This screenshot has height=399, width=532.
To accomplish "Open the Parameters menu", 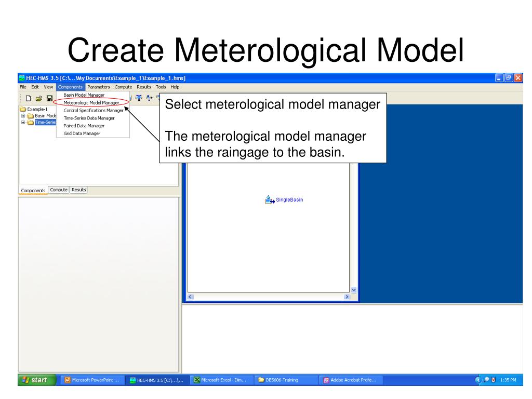I will [99, 87].
